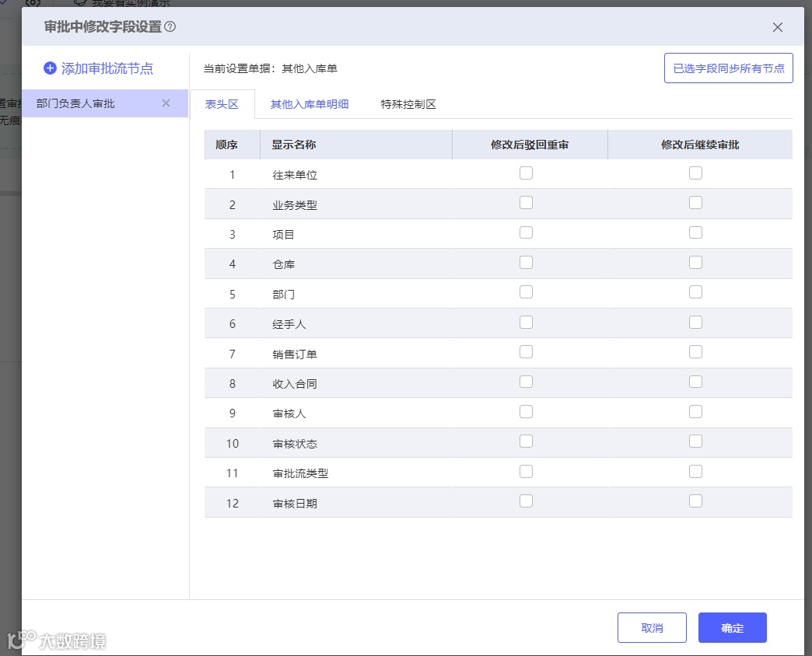
Task: Click the 往来单位 field name
Action: (295, 176)
